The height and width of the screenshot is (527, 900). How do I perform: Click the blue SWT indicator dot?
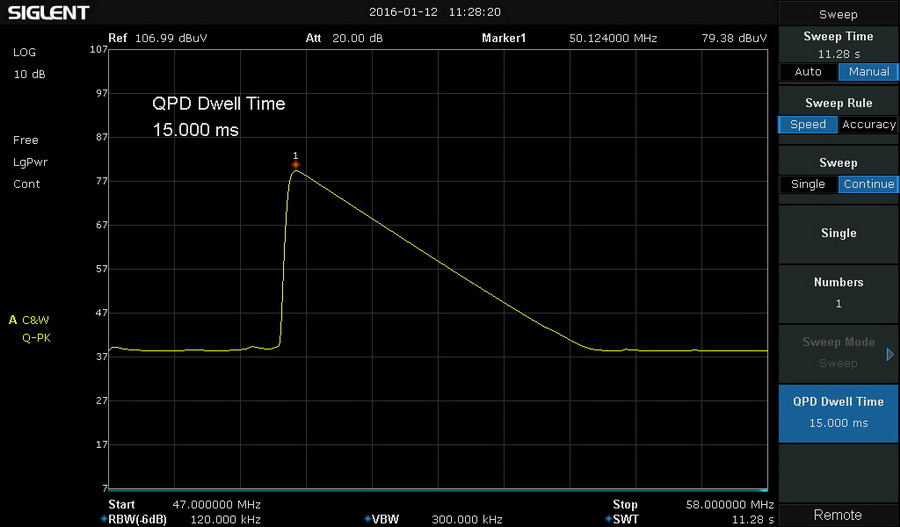608,519
